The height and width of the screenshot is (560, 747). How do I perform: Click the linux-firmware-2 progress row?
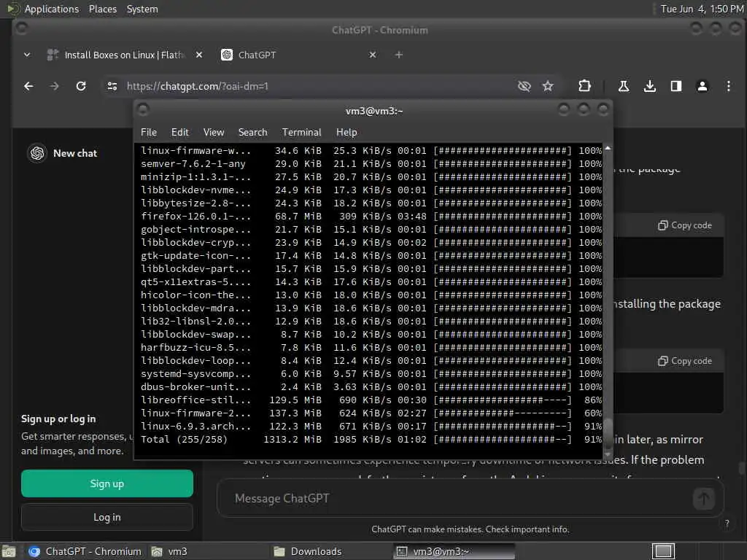click(371, 413)
